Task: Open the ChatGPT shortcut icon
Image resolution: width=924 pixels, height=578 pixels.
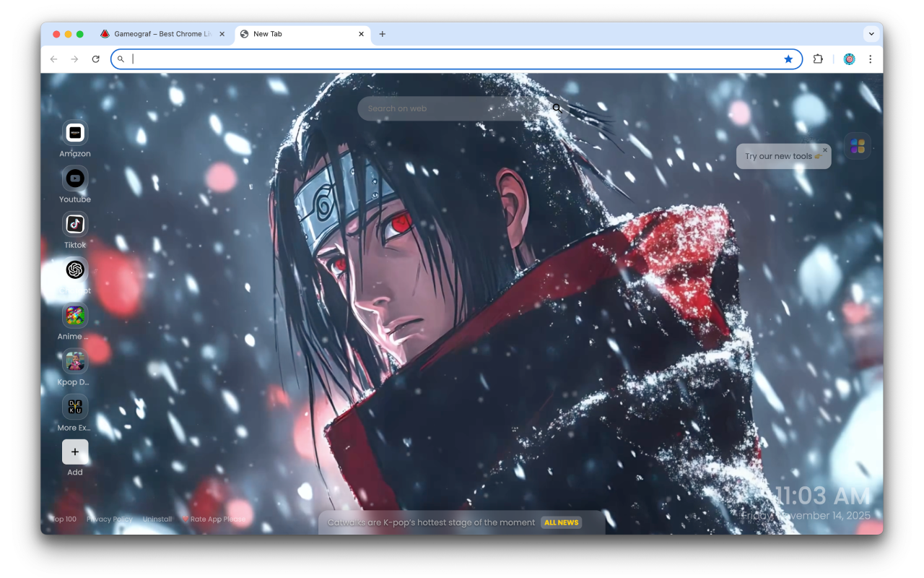Action: (x=75, y=269)
